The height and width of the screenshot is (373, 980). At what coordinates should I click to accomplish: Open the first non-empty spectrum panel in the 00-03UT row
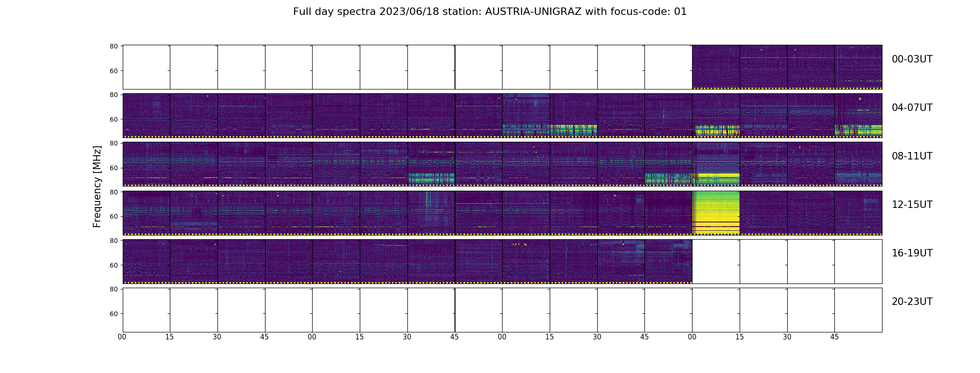[x=716, y=67]
